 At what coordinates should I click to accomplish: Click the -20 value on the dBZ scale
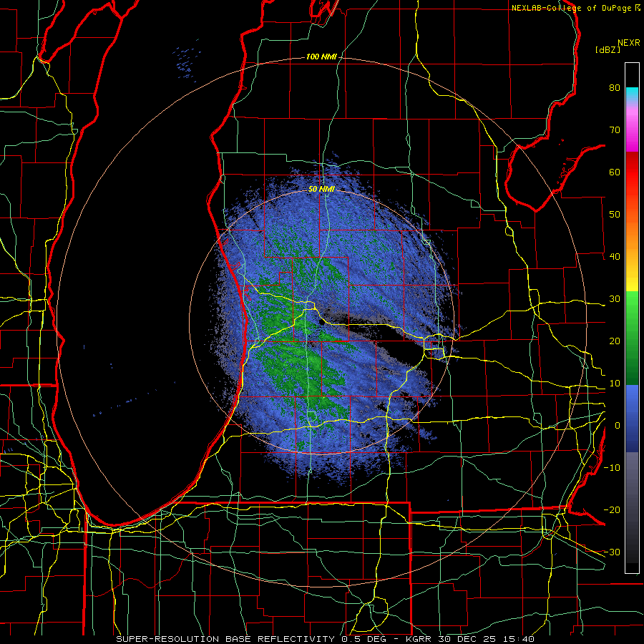[612, 510]
